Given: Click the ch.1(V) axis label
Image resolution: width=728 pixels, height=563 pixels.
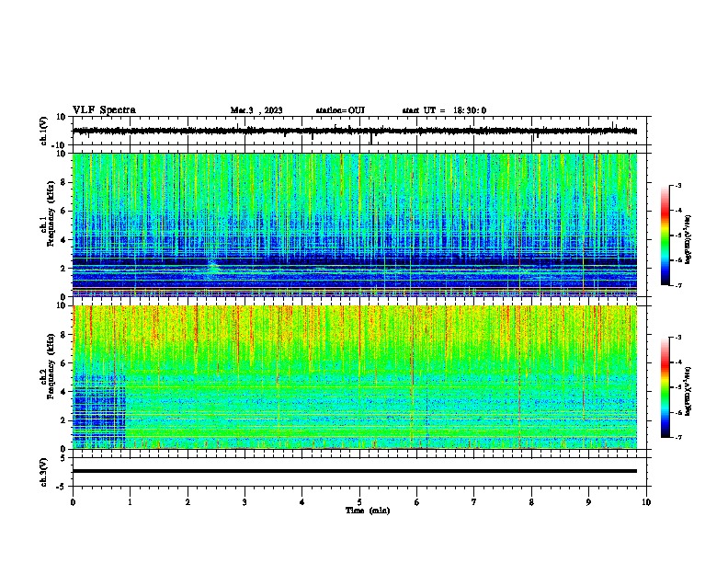Looking at the screenshot, I should pyautogui.click(x=44, y=131).
